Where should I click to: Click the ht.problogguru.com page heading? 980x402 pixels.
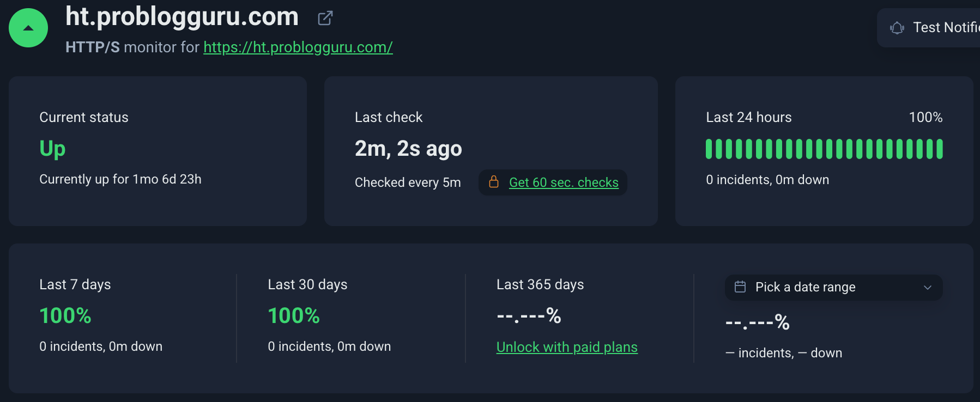click(182, 16)
